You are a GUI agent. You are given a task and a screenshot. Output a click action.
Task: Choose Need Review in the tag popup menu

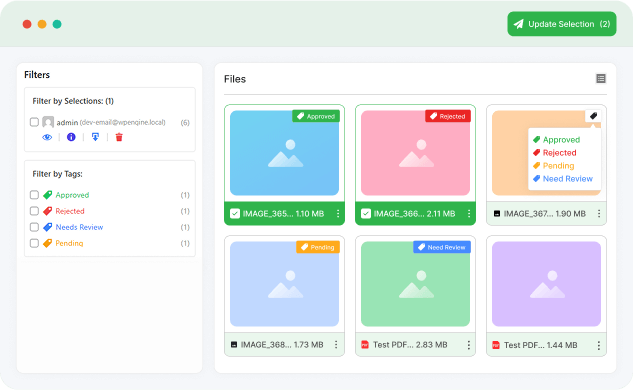(x=563, y=179)
